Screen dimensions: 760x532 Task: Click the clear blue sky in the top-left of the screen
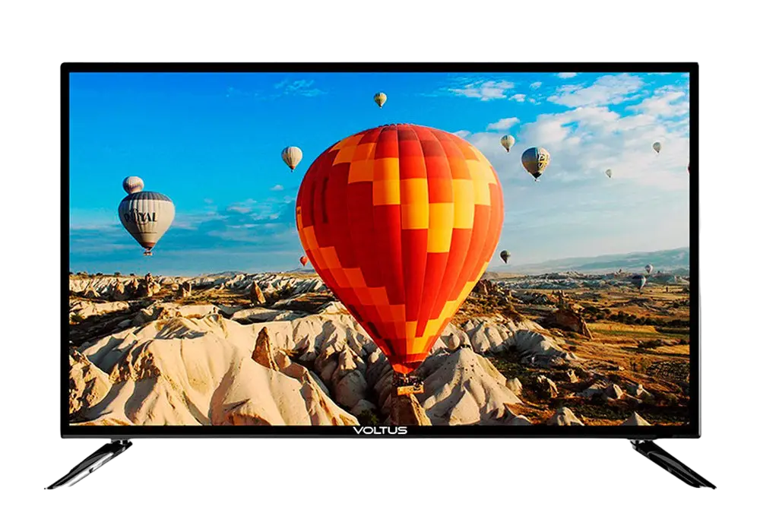152,114
